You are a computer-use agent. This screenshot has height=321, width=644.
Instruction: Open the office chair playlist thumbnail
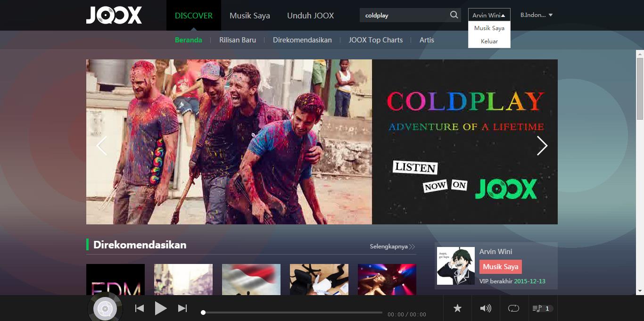pyautogui.click(x=319, y=280)
